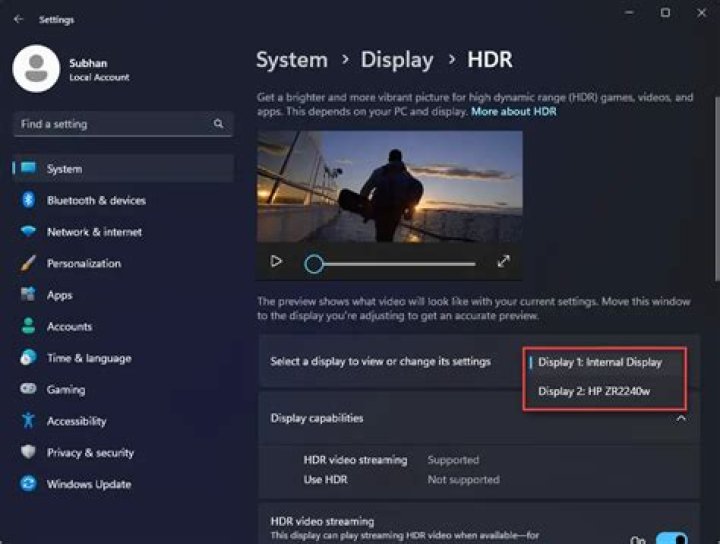This screenshot has height=544, width=720.
Task: Open Bluetooth & devices settings
Action: tap(96, 200)
